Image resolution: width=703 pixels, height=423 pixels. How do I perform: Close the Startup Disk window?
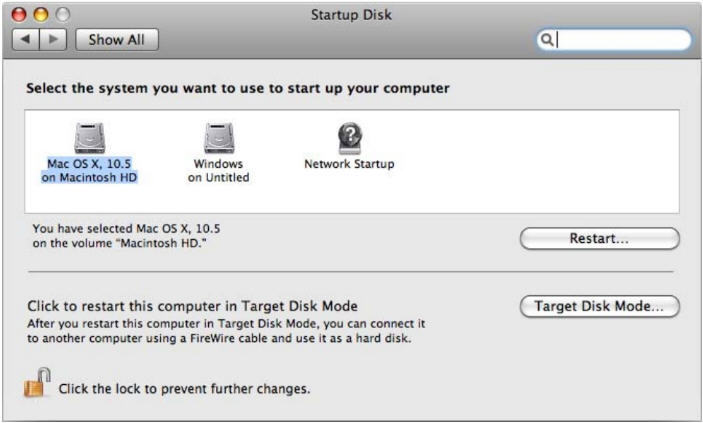(15, 16)
